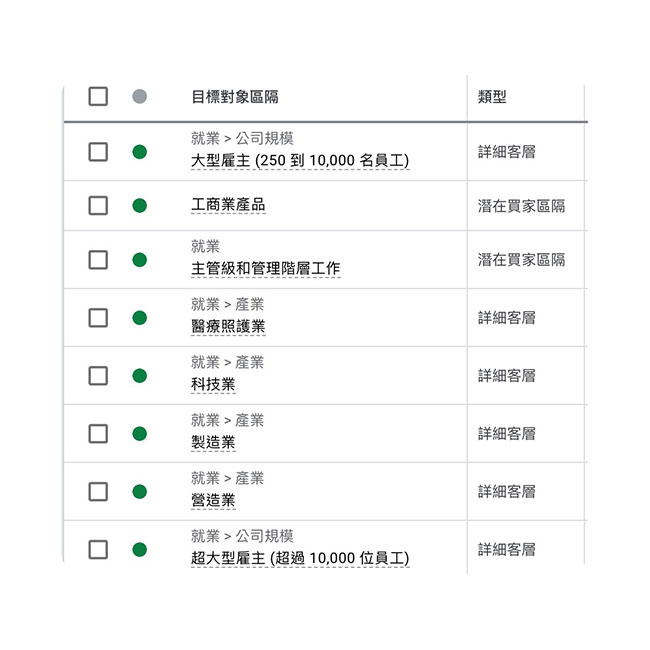The width and height of the screenshot is (650, 650).
Task: Click green status dot beside 醫療照護業
Action: [x=139, y=318]
